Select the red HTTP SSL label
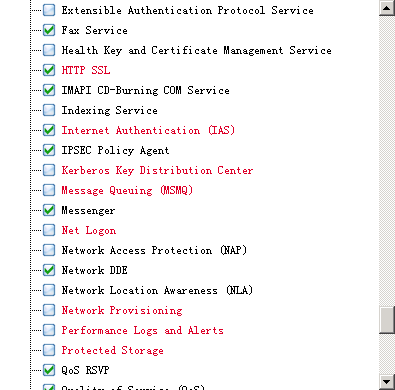This screenshot has width=395, height=390. point(86,70)
